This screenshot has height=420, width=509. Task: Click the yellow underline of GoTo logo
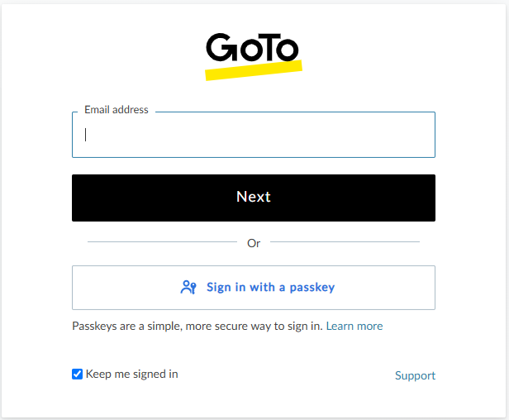pyautogui.click(x=254, y=70)
